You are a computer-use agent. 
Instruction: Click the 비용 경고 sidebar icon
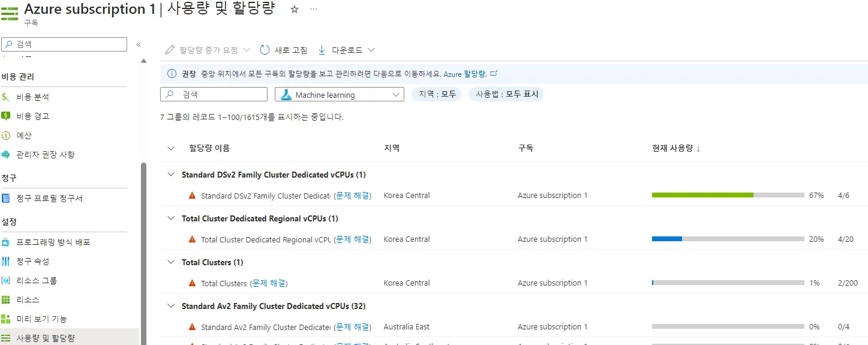point(6,116)
